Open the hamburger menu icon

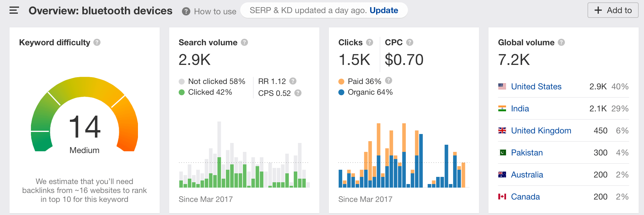click(x=14, y=10)
